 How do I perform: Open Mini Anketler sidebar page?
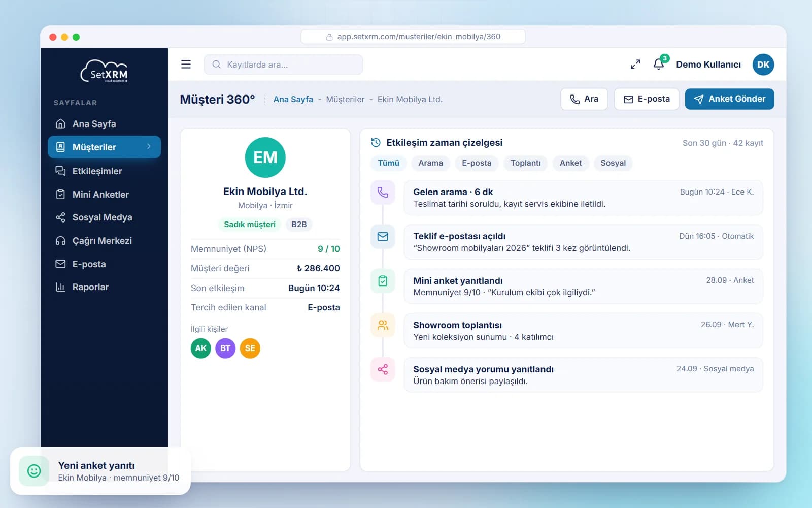pyautogui.click(x=105, y=195)
